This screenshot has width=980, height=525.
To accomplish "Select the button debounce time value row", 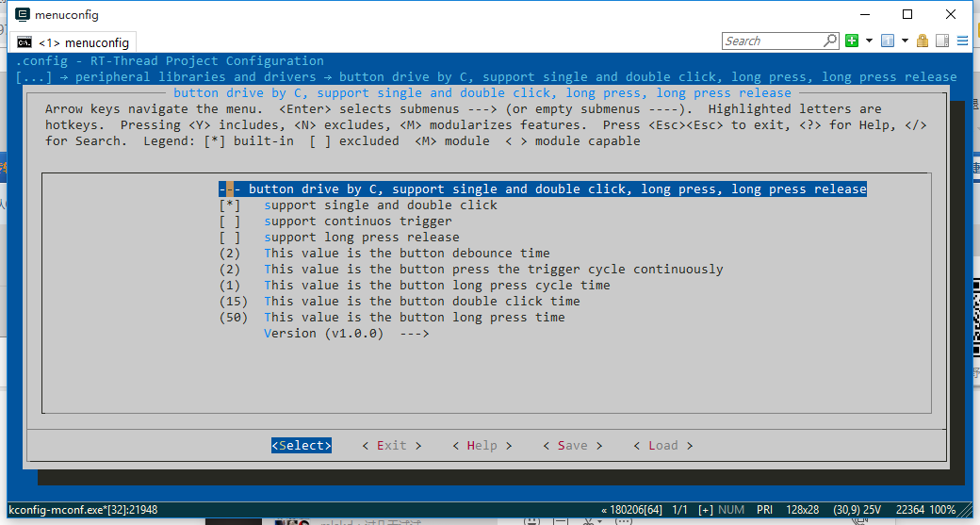I will 384,254.
